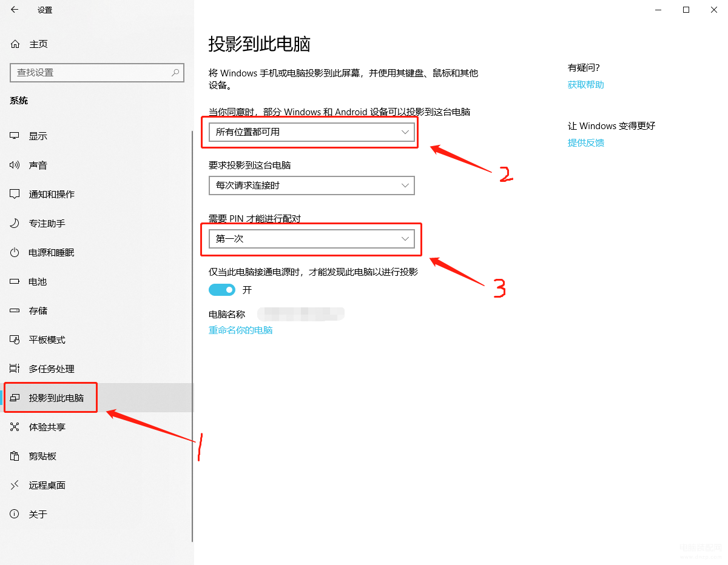Click the 重命名你的电脑 link
Viewport: 728px width, 565px height.
click(x=241, y=330)
